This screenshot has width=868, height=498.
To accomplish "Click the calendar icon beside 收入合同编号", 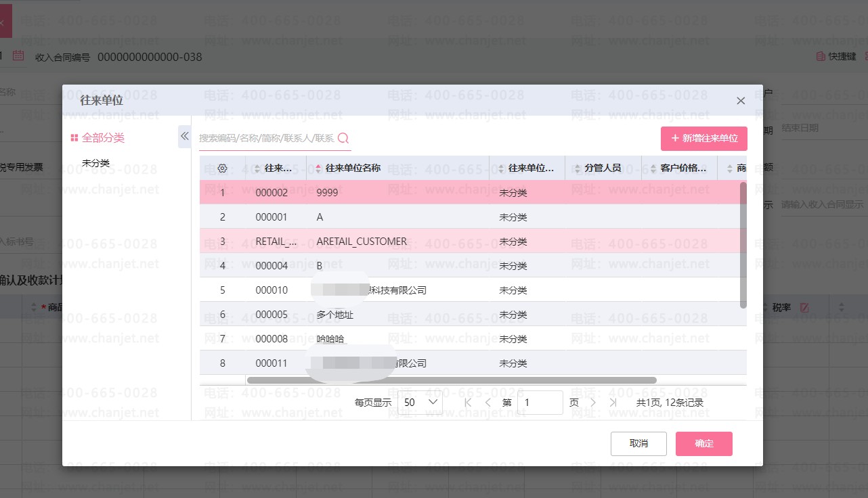I will coord(18,56).
